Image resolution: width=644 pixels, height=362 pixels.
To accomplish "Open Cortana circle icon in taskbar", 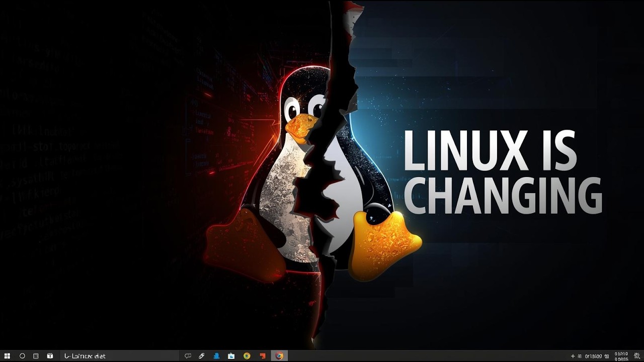I will point(22,356).
